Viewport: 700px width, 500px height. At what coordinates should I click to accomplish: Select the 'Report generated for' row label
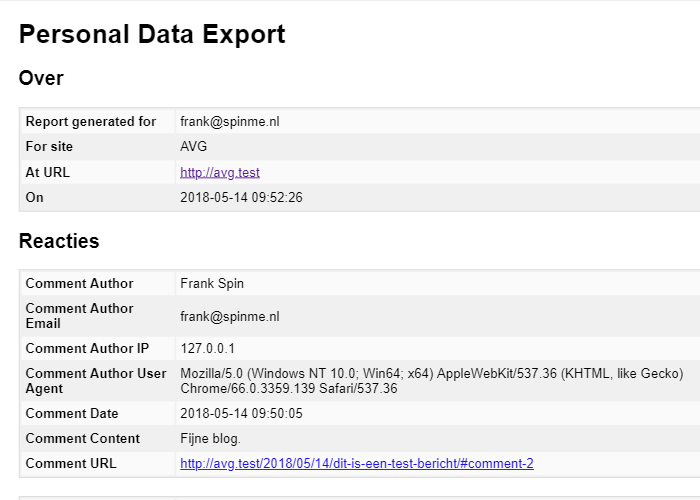[91, 122]
